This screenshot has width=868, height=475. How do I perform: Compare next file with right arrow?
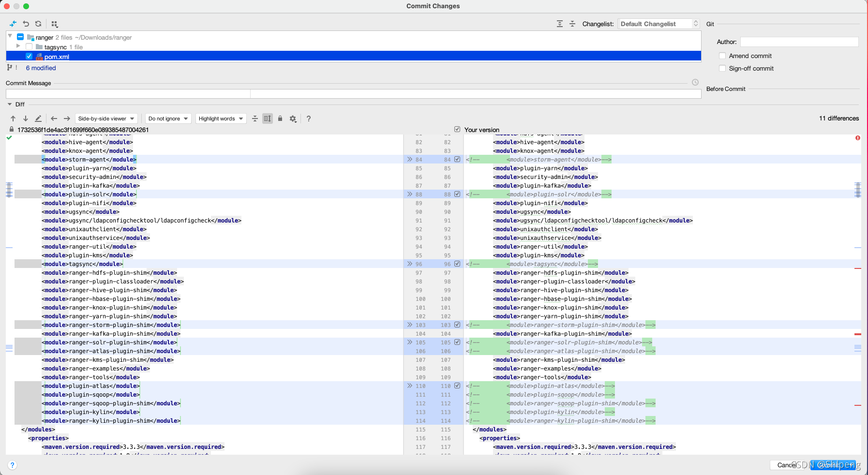click(x=67, y=119)
